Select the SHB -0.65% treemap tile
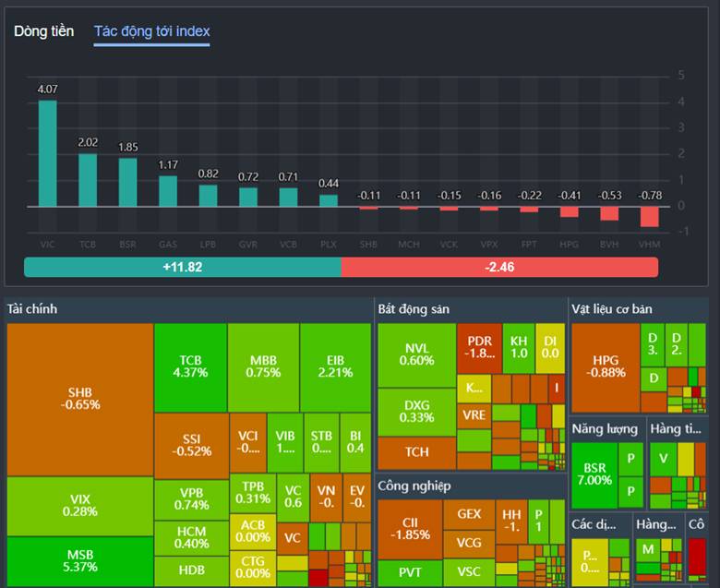The width and height of the screenshot is (720, 588). coord(79,399)
